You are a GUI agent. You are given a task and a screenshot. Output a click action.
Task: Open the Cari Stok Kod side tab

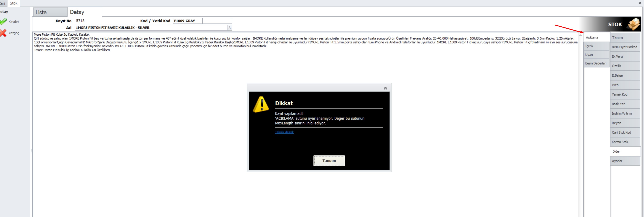click(x=625, y=132)
